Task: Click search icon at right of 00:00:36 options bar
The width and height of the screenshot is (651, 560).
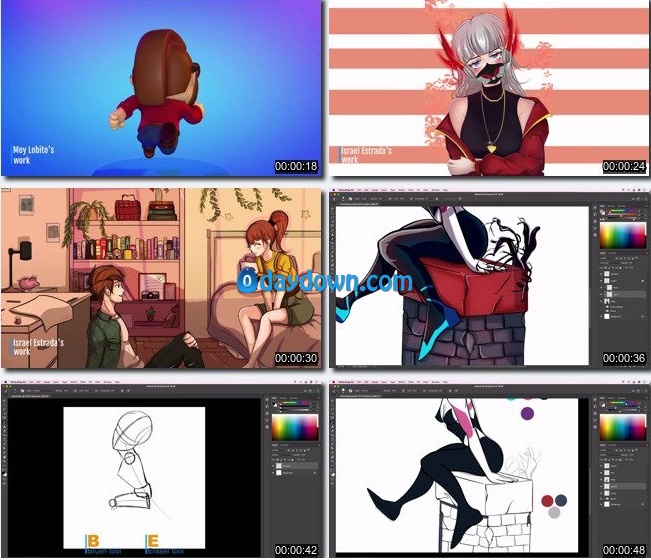Action: tap(634, 199)
